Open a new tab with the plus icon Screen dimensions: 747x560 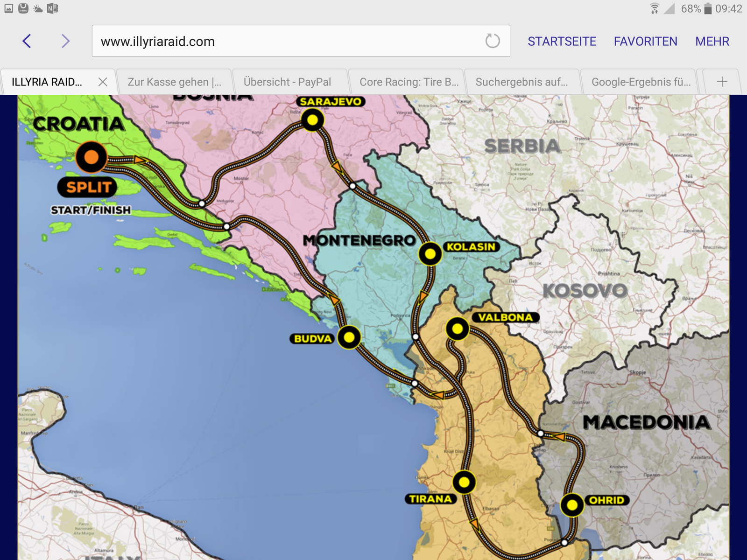pyautogui.click(x=722, y=82)
